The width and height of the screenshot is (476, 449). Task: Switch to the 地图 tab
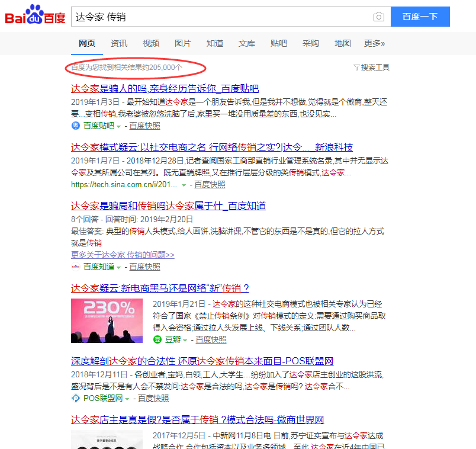point(343,43)
